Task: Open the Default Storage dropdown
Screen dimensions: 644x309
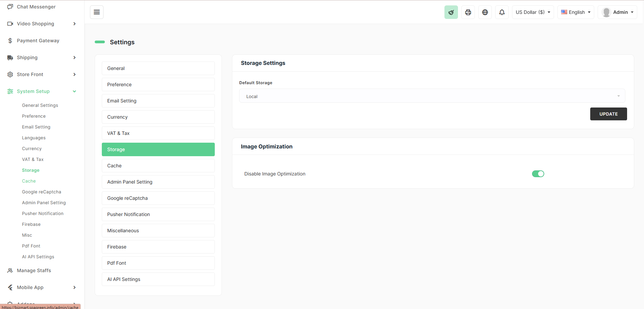Action: point(432,96)
